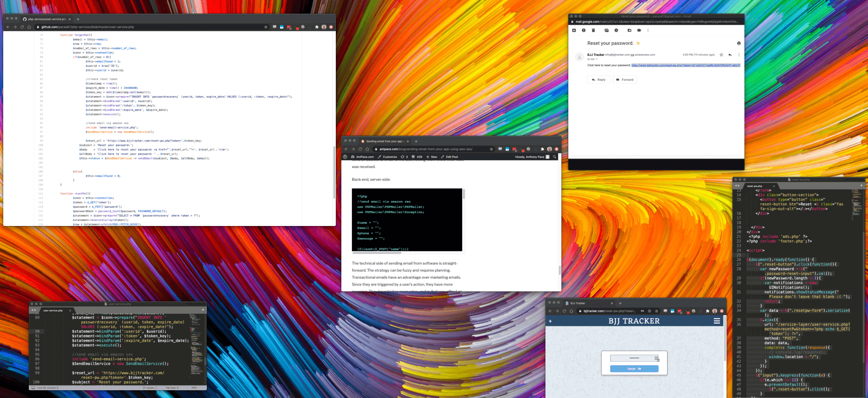This screenshot has width=868, height=398.
Task: Mark email as unread in Gmail
Action: [x=606, y=30]
